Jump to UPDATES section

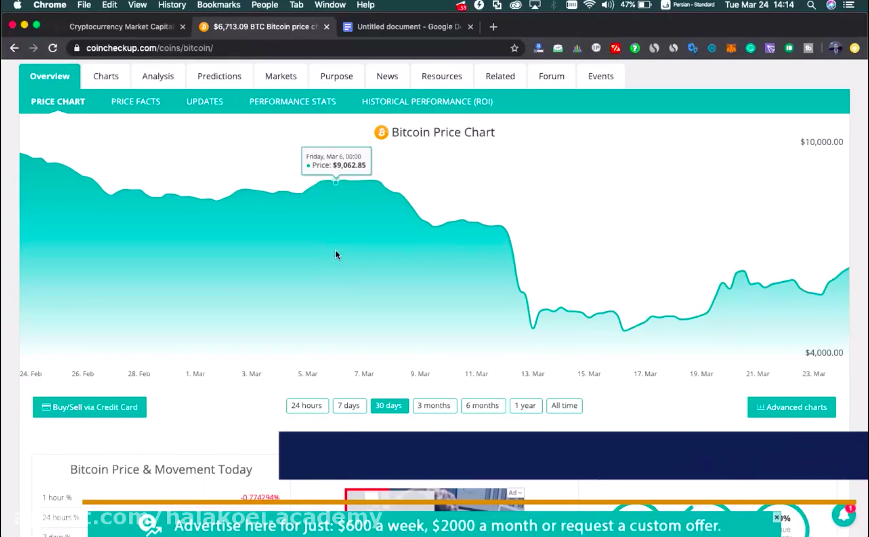point(205,101)
